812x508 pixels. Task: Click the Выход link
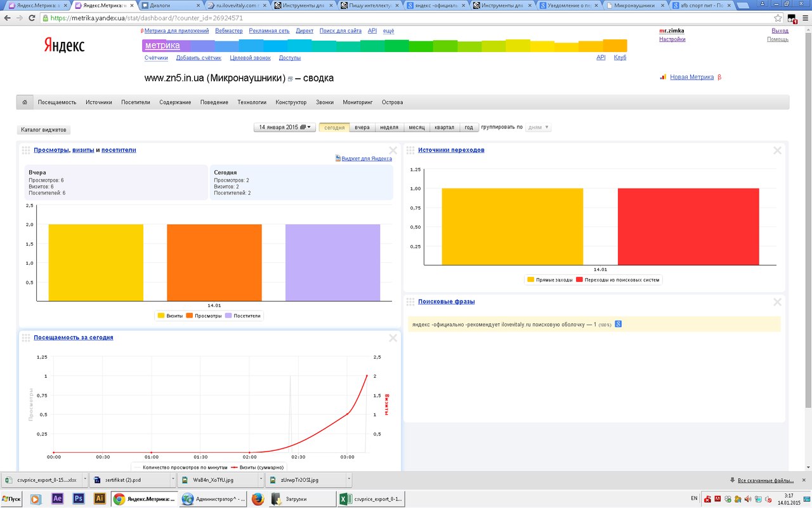pyautogui.click(x=780, y=30)
